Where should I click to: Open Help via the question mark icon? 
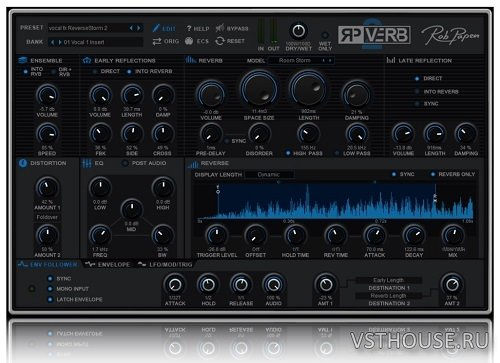click(x=189, y=28)
